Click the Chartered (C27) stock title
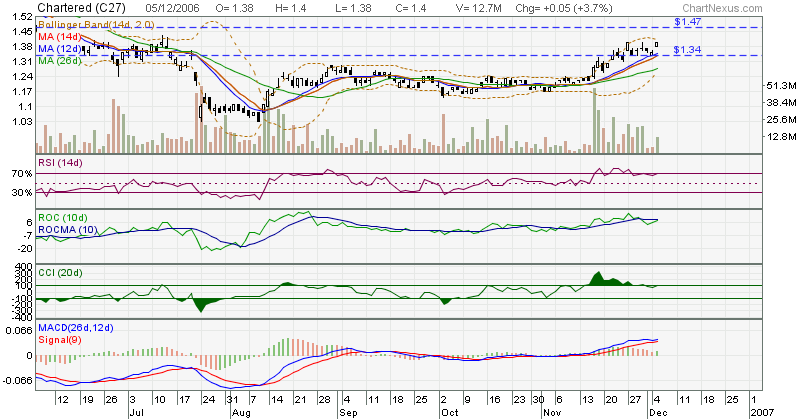The image size is (800, 419). [x=81, y=8]
